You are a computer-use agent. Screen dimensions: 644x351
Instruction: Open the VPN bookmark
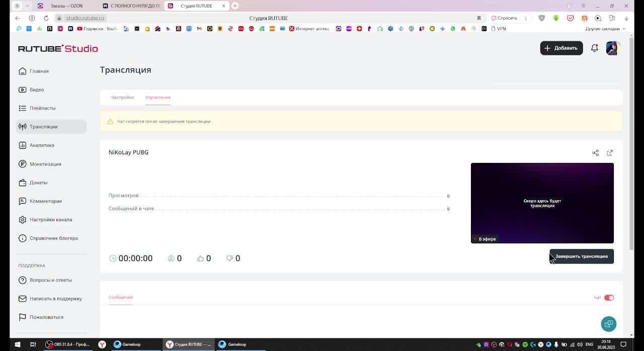click(498, 29)
